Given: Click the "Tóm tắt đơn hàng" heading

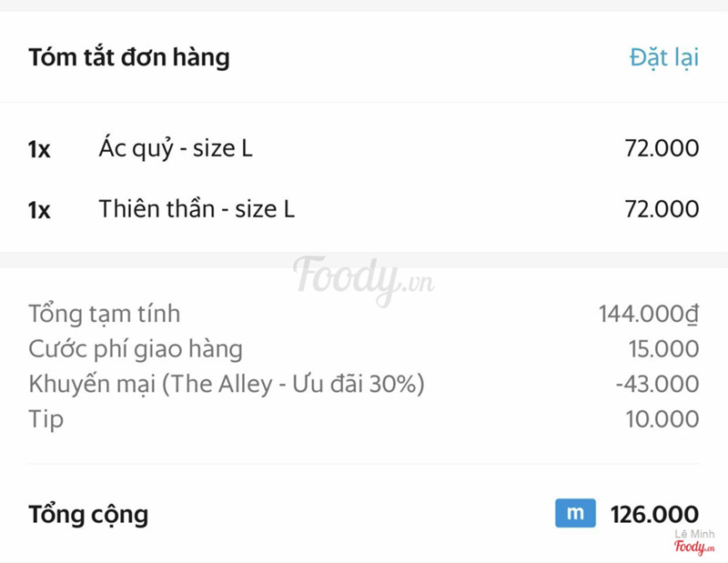Looking at the screenshot, I should 129,58.
